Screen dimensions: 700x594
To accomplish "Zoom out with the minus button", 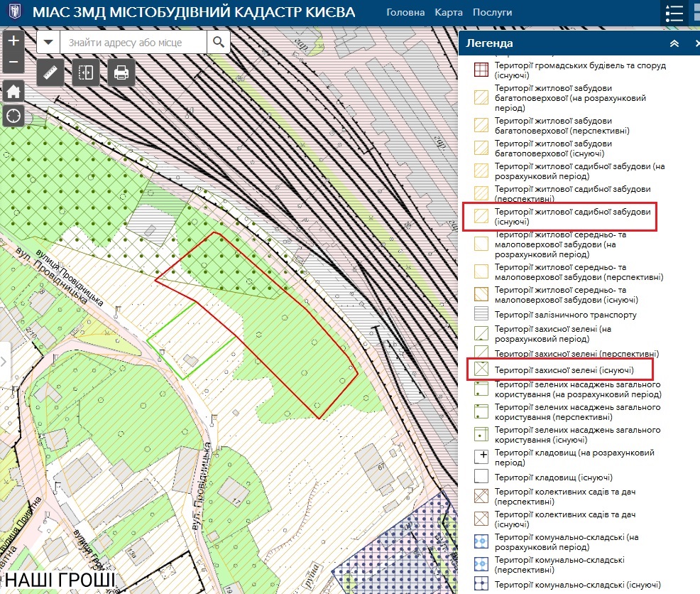I will click(x=13, y=62).
